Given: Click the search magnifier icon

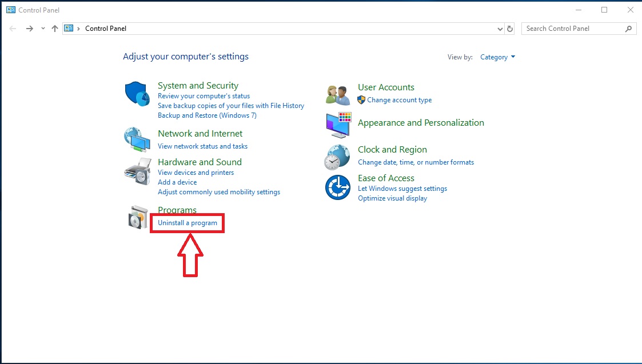Looking at the screenshot, I should coord(628,29).
